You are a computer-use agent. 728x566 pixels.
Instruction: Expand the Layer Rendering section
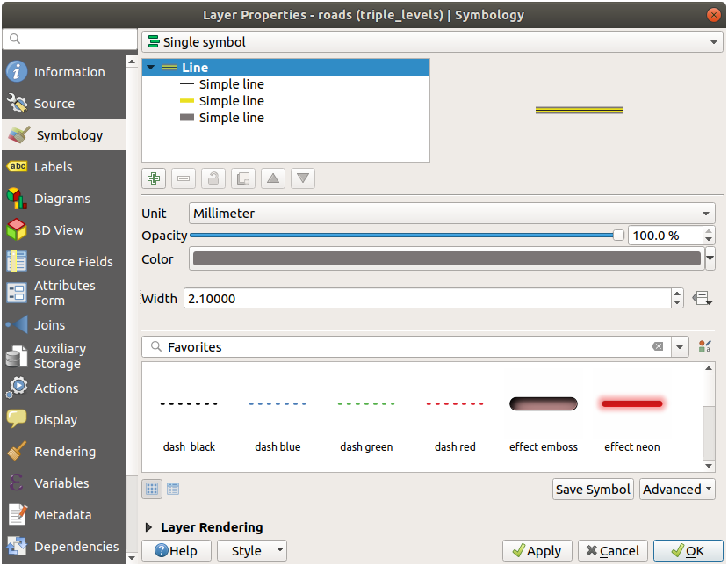pyautogui.click(x=150, y=527)
